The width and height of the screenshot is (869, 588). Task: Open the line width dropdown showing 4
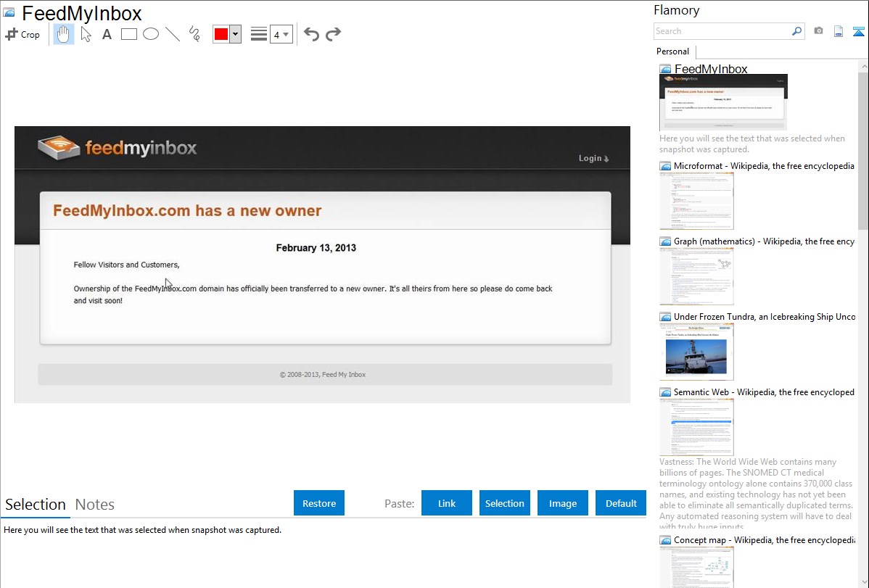point(281,34)
